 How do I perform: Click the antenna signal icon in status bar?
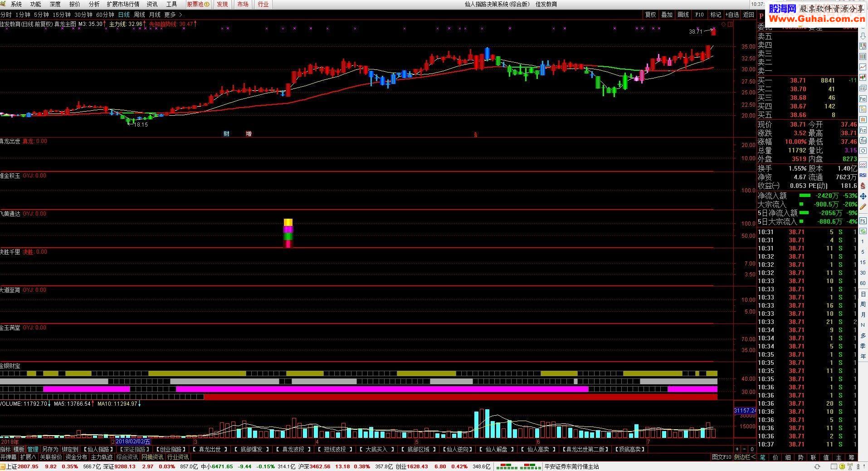[850, 466]
